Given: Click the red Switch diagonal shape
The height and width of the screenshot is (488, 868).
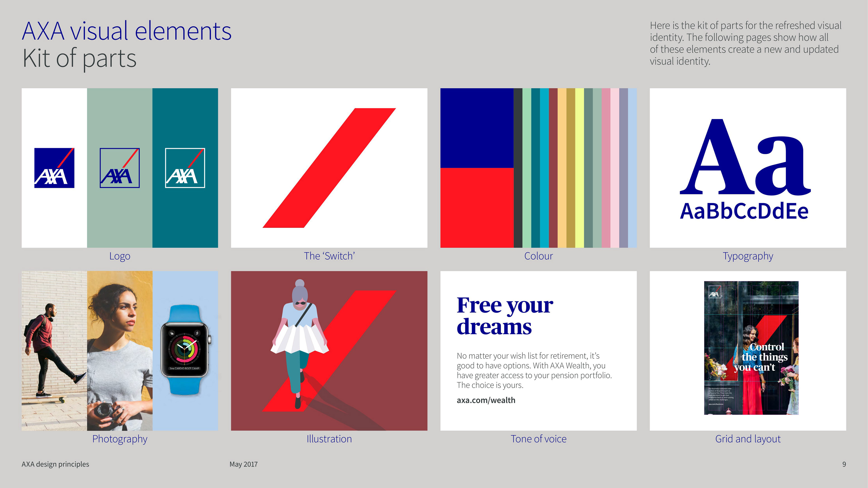Looking at the screenshot, I should point(329,168).
